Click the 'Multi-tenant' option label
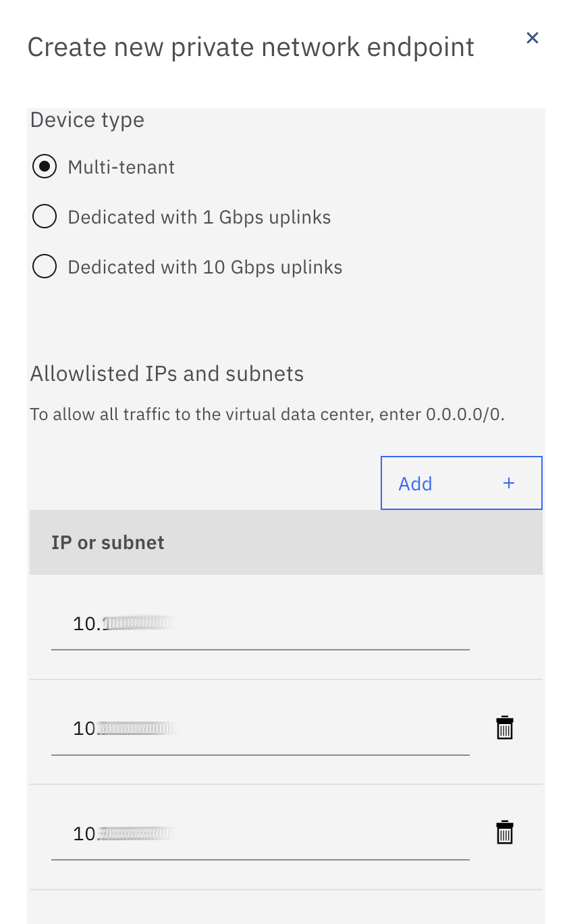Viewport: 571px width, 924px height. (x=121, y=167)
